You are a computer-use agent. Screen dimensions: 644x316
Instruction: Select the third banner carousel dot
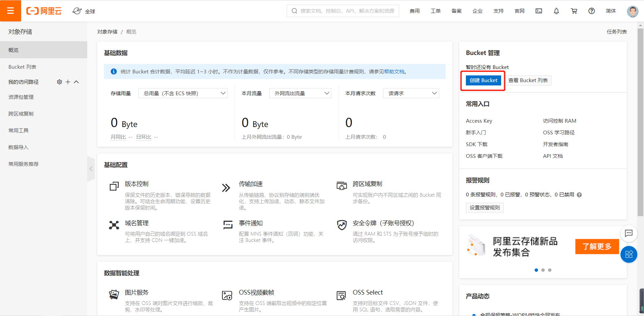(550, 270)
